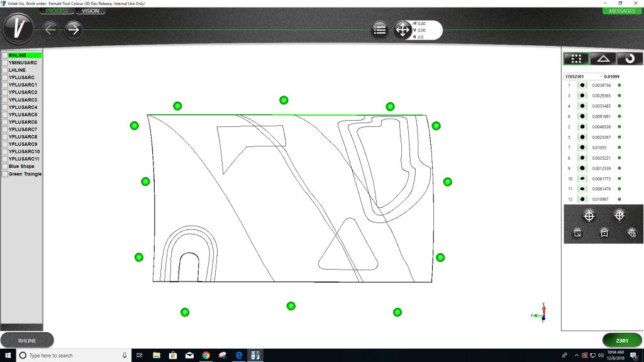Click the crosshair with rotation arrow button
Image resolution: width=644 pixels, height=362 pixels.
click(619, 216)
